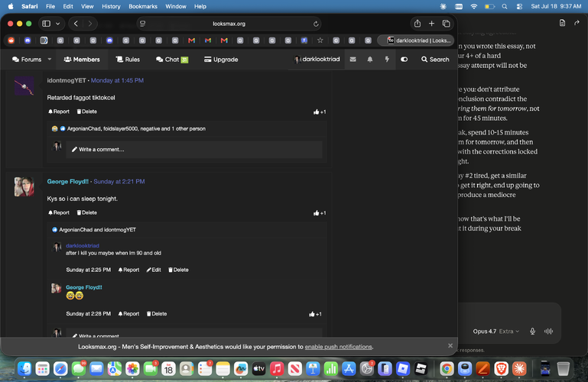Report the Sunday 2:25 PM comment
The image size is (588, 382).
point(128,270)
